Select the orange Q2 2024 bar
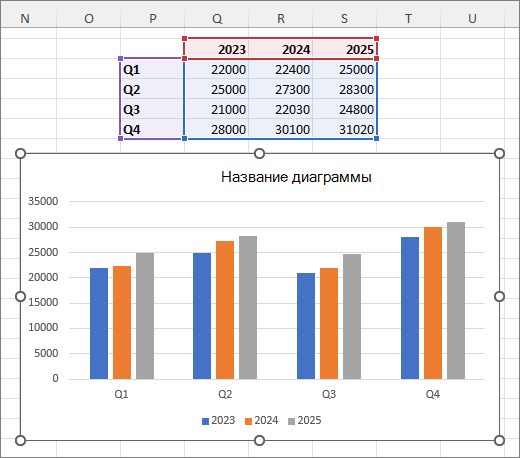The width and height of the screenshot is (520, 458). click(225, 310)
